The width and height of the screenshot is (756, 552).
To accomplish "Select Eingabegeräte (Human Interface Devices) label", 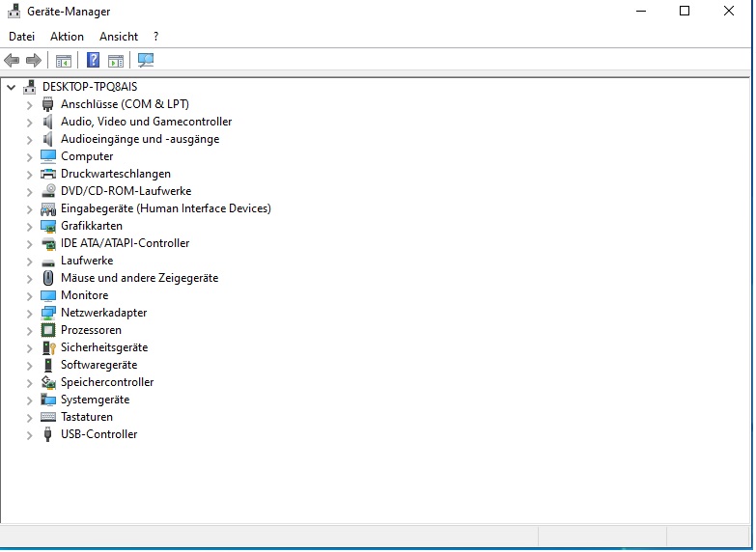I will click(166, 208).
